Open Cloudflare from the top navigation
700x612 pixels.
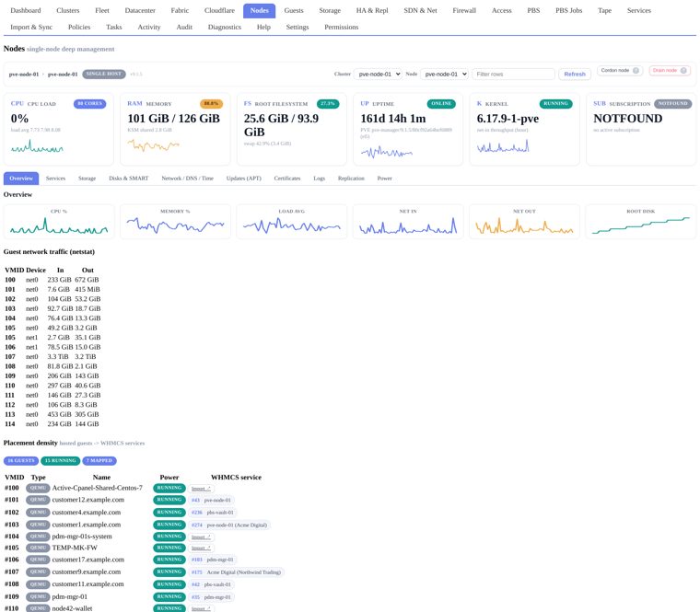pyautogui.click(x=219, y=10)
